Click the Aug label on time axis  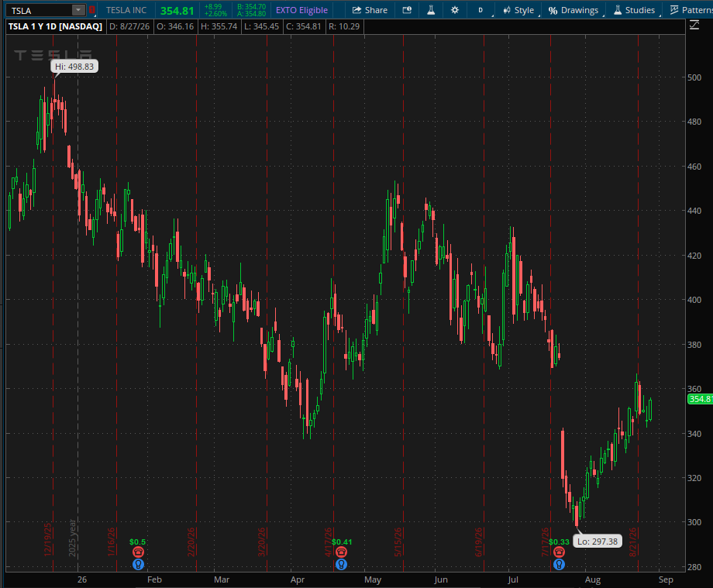[x=593, y=579]
